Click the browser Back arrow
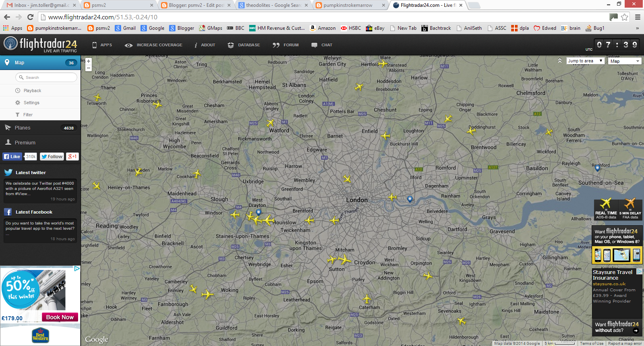This screenshot has height=346, width=644. point(7,17)
